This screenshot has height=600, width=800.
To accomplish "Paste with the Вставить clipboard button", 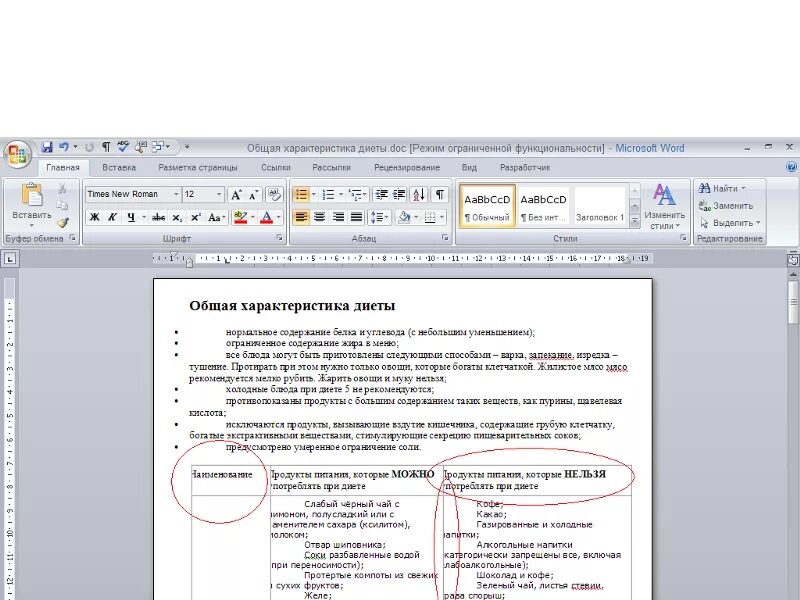I will pos(32,205).
